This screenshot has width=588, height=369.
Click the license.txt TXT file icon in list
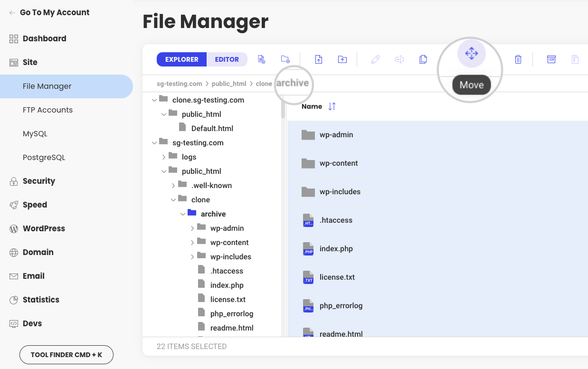tap(309, 277)
